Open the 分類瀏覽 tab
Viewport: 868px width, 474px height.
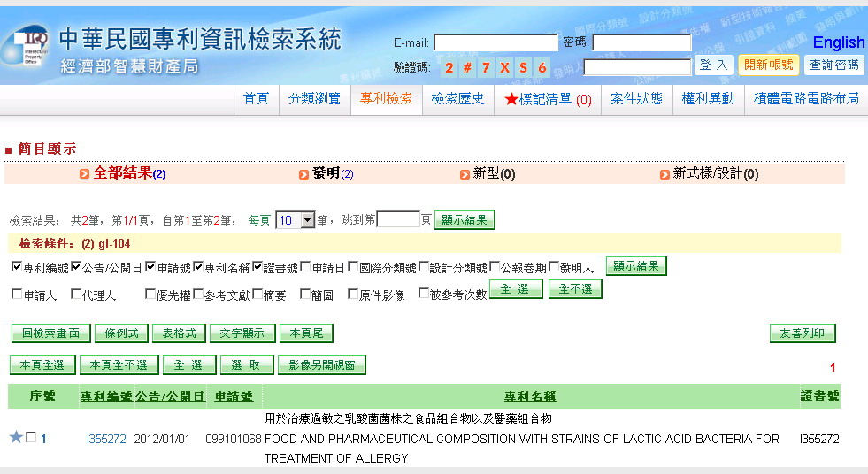point(314,99)
